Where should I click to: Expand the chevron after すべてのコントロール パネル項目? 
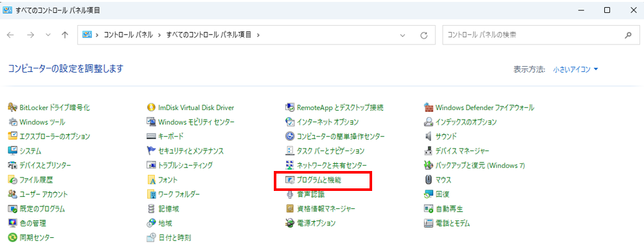[258, 35]
